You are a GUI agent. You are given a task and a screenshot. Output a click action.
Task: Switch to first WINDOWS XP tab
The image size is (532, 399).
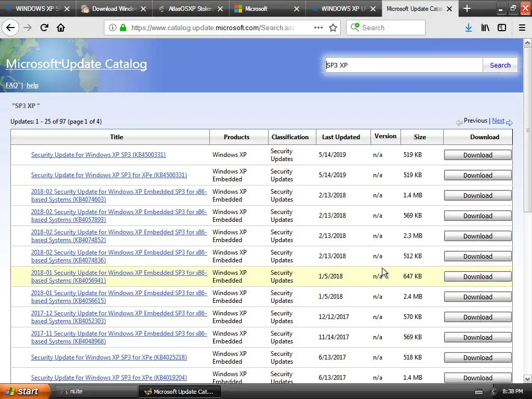click(38, 8)
